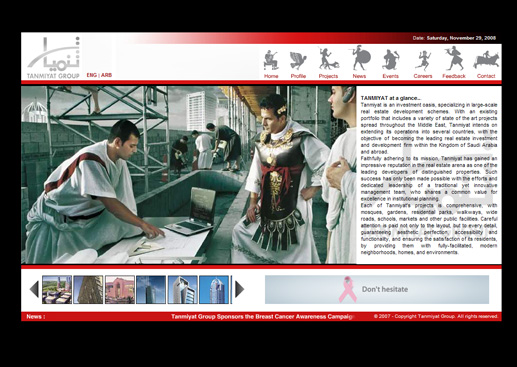The image size is (517, 367).
Task: Go to the News menu label
Action: click(359, 76)
